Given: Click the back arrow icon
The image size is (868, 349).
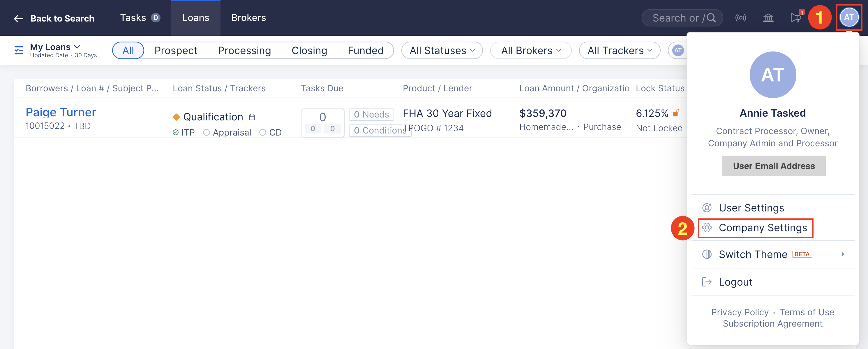Looking at the screenshot, I should [19, 19].
